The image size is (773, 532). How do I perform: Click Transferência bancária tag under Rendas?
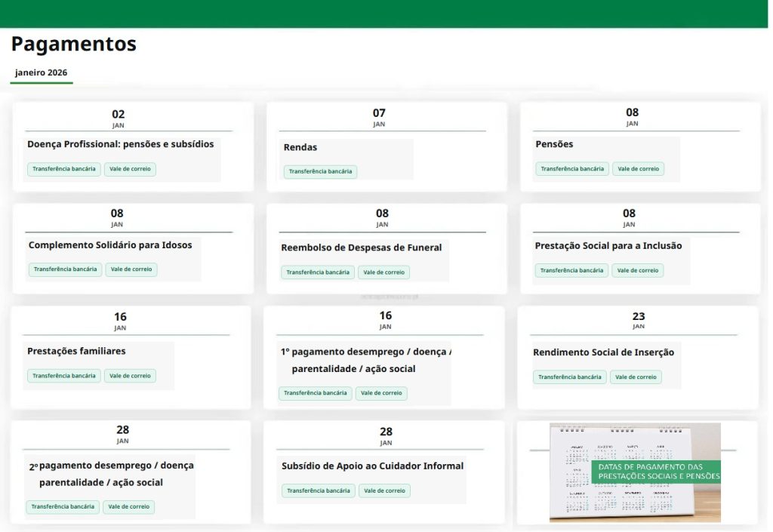320,171
